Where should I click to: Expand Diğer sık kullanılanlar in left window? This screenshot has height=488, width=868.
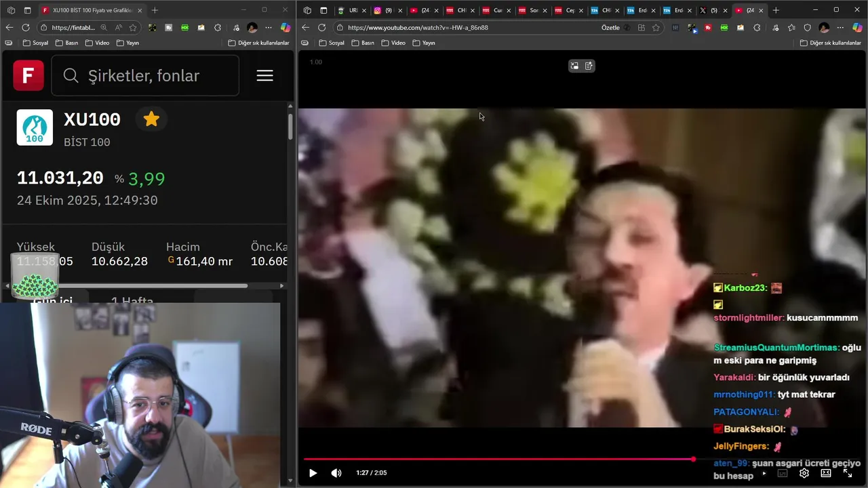pyautogui.click(x=258, y=43)
